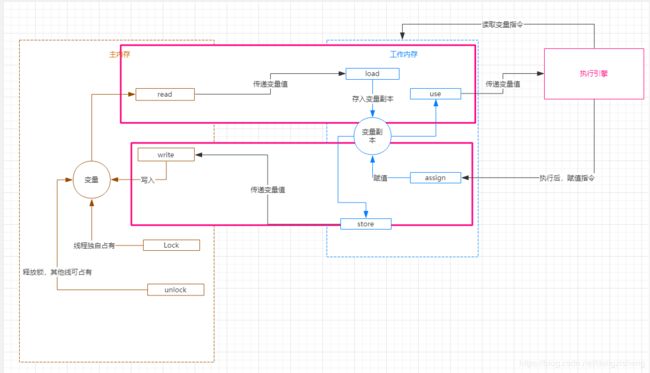Click the 主内存 title label
This screenshot has height=373, width=650.
click(x=119, y=54)
